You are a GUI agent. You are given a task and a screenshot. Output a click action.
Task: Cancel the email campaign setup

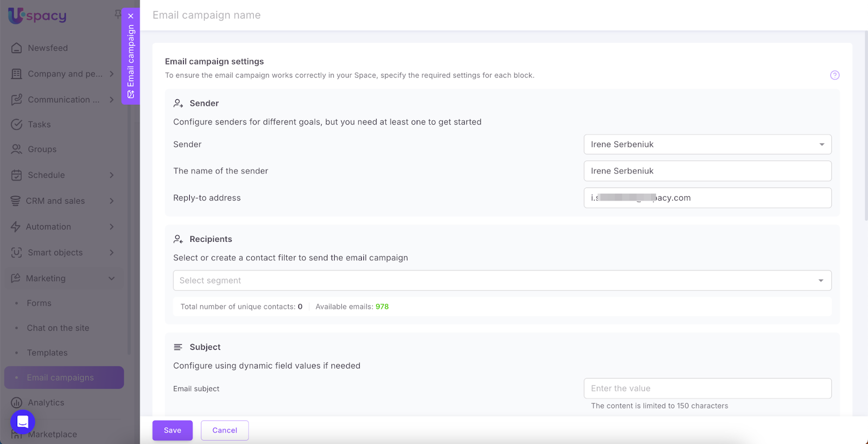point(225,430)
